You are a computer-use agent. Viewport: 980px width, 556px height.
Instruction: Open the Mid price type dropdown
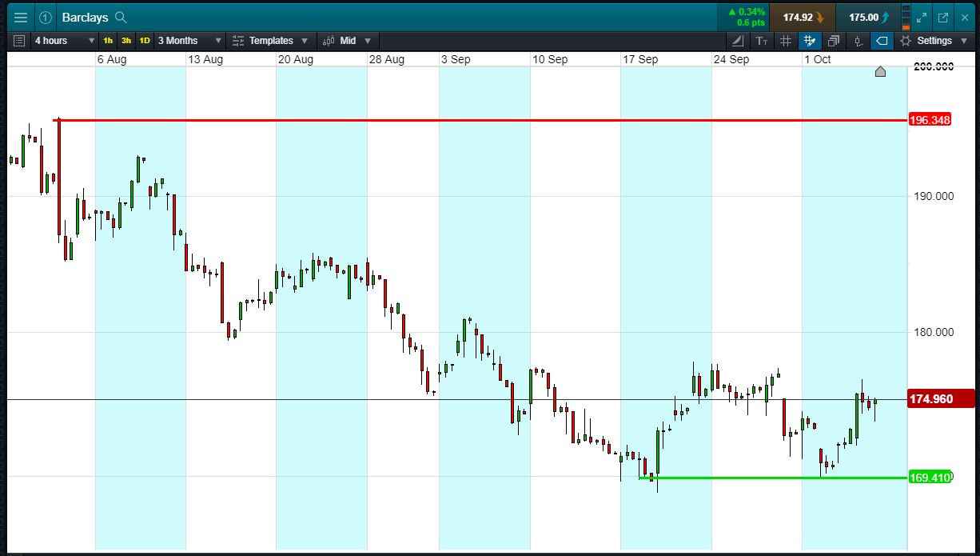pyautogui.click(x=348, y=41)
